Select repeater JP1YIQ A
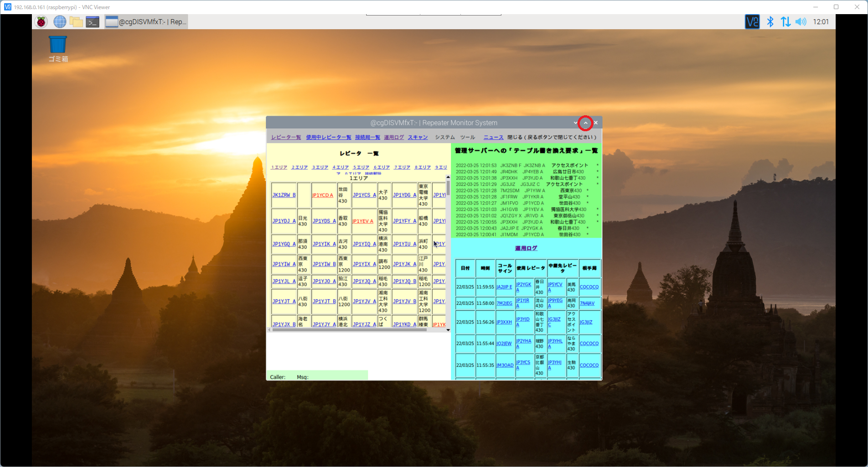The width and height of the screenshot is (868, 467). (364, 244)
